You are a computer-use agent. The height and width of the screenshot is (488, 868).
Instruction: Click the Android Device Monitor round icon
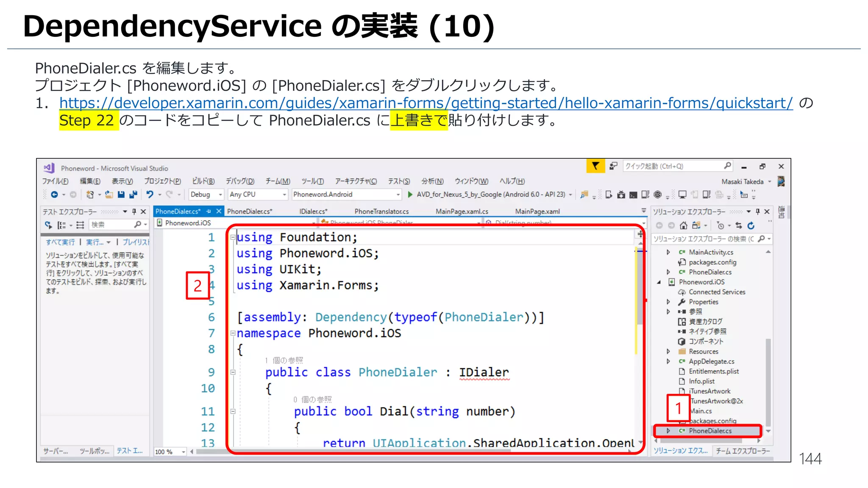click(658, 194)
